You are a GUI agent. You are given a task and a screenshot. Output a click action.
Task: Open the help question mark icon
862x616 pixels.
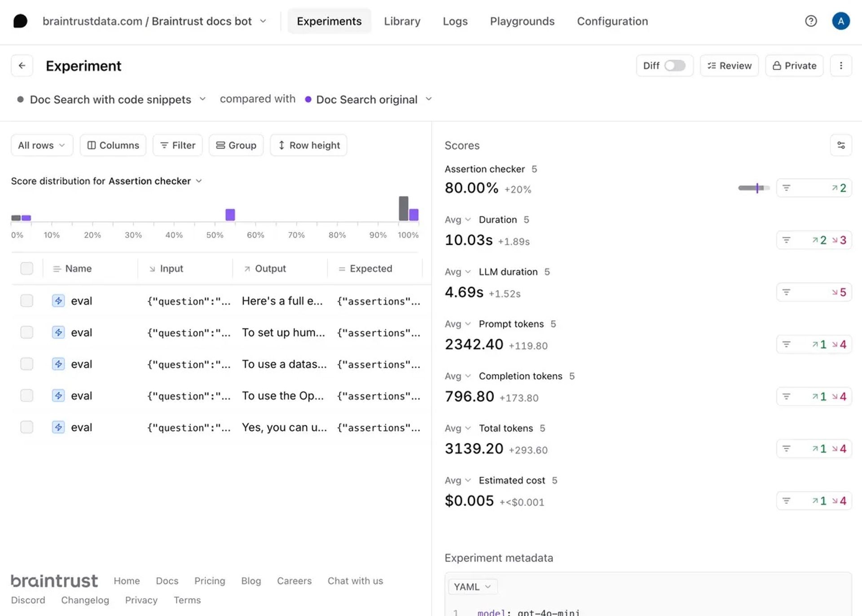[810, 21]
